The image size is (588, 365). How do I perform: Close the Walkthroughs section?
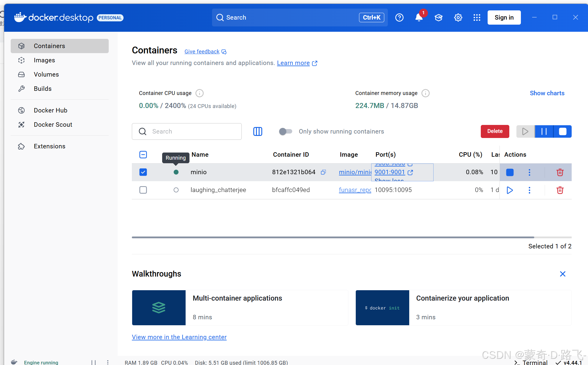tap(563, 274)
